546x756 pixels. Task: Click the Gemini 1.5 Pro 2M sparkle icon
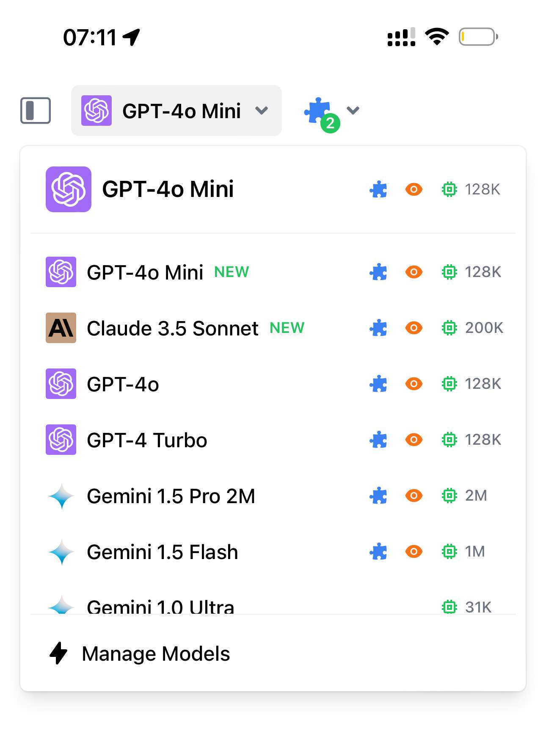click(x=61, y=496)
